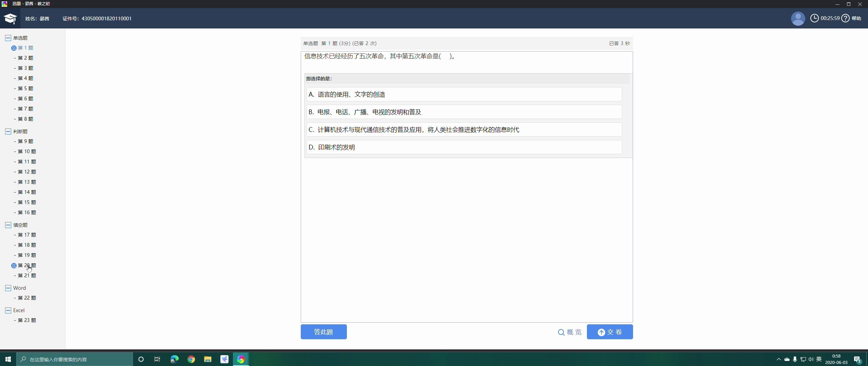Switch to 第22题 under the Word section

25,298
